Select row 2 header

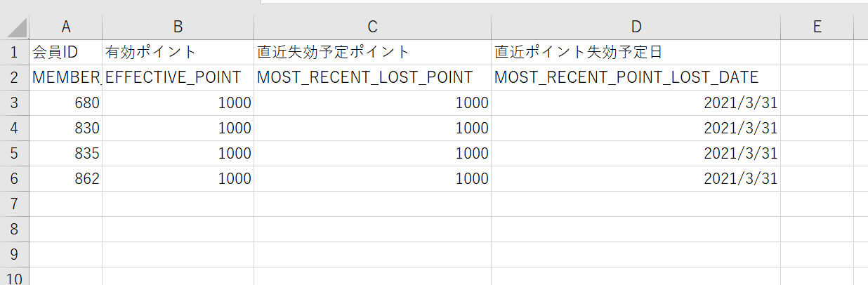click(x=15, y=77)
